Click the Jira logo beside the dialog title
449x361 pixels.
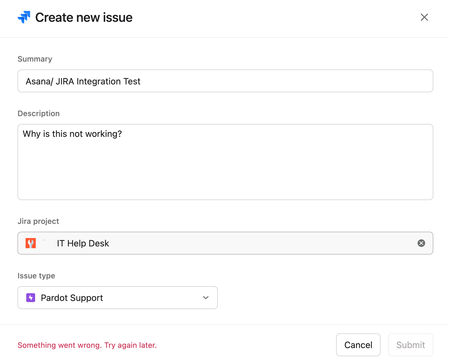pos(24,17)
